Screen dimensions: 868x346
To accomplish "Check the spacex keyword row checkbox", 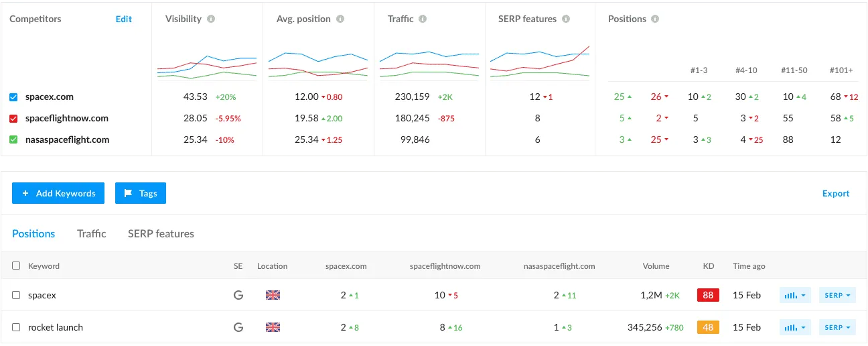I will click(x=16, y=295).
